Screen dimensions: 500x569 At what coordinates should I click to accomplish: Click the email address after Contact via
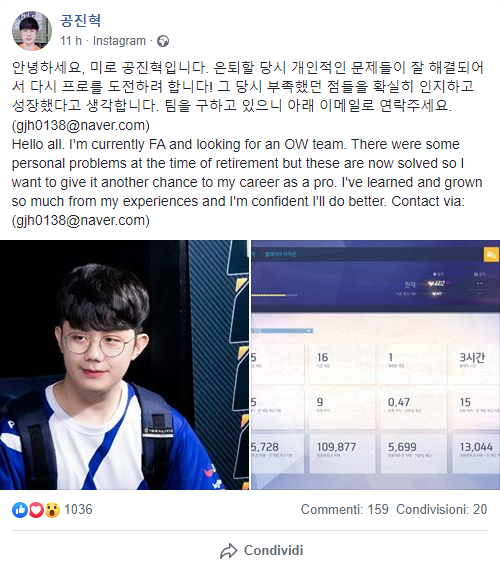[x=81, y=220]
